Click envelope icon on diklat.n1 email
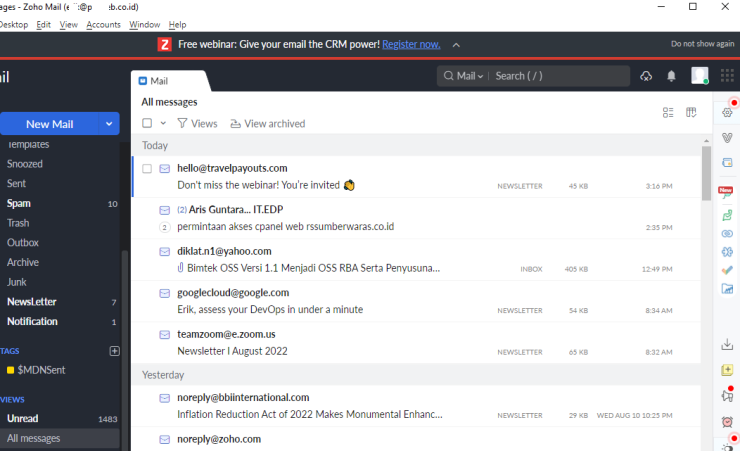740x451 pixels. [x=164, y=251]
